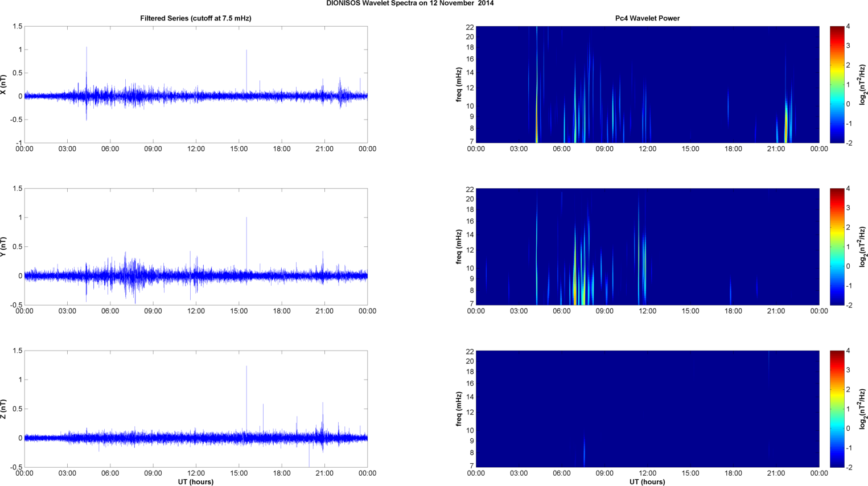Click the bottom wavelet colorbar

coord(837,409)
